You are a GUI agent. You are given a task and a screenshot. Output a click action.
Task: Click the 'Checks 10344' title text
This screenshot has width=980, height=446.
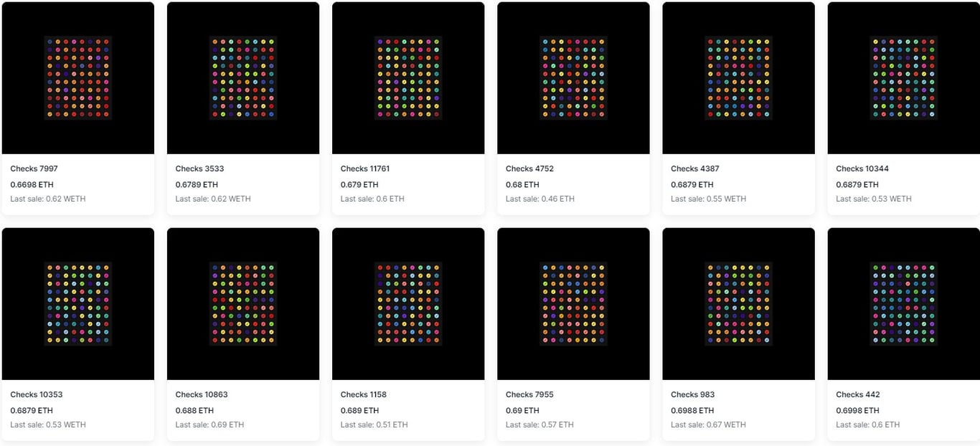862,169
